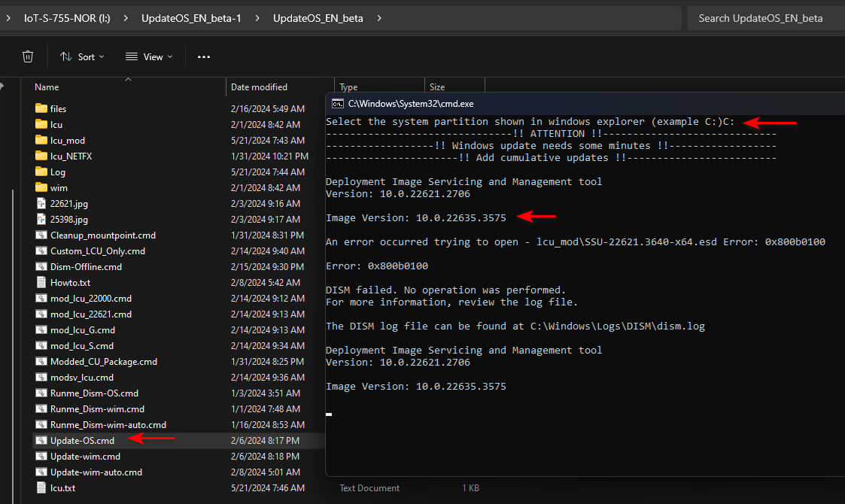The height and width of the screenshot is (504, 845).
Task: Select Runme_Dism-OS.cmd file icon
Action: [x=41, y=393]
